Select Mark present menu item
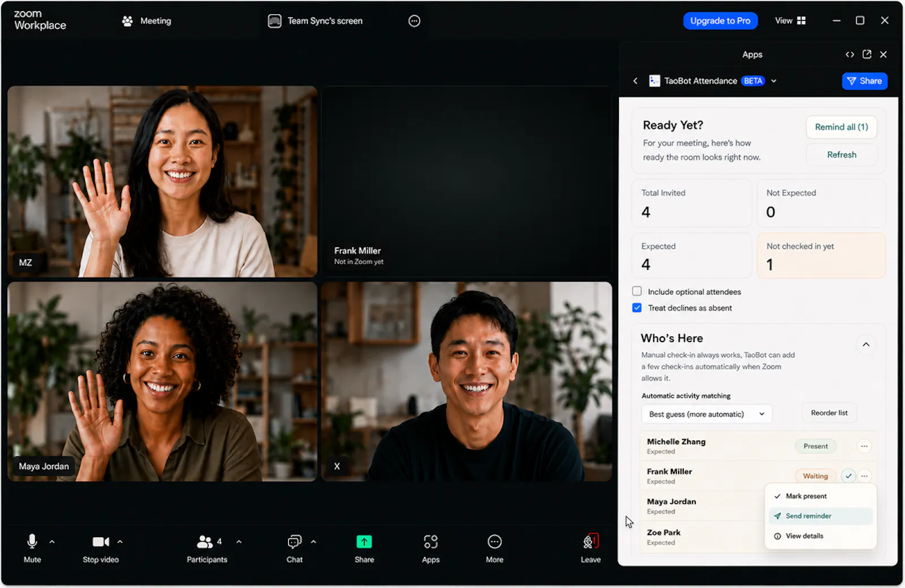This screenshot has height=588, width=905. [x=820, y=496]
